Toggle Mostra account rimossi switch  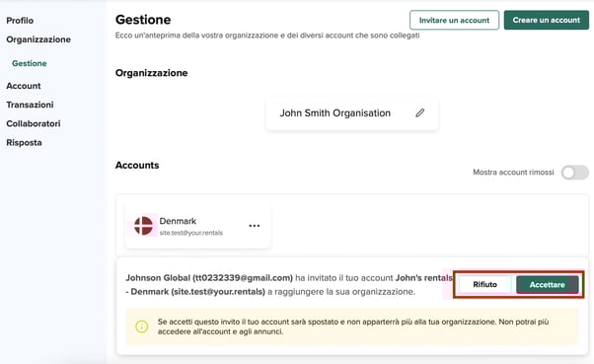coord(574,173)
